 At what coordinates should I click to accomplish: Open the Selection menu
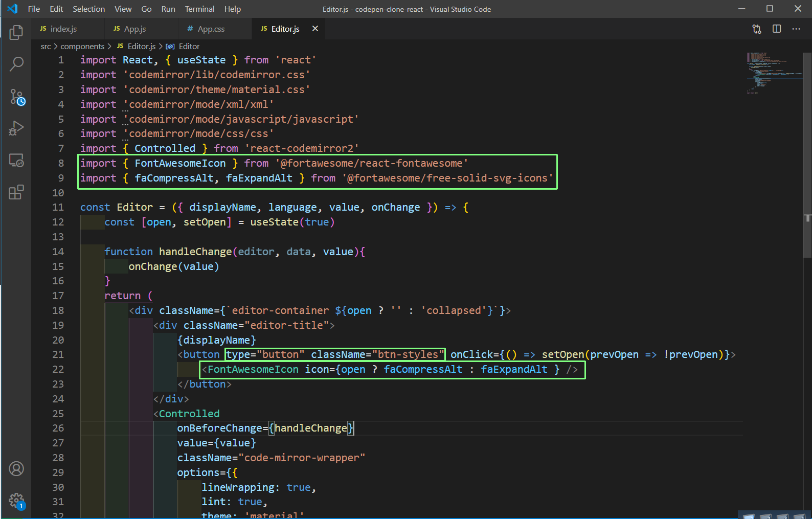click(88, 9)
